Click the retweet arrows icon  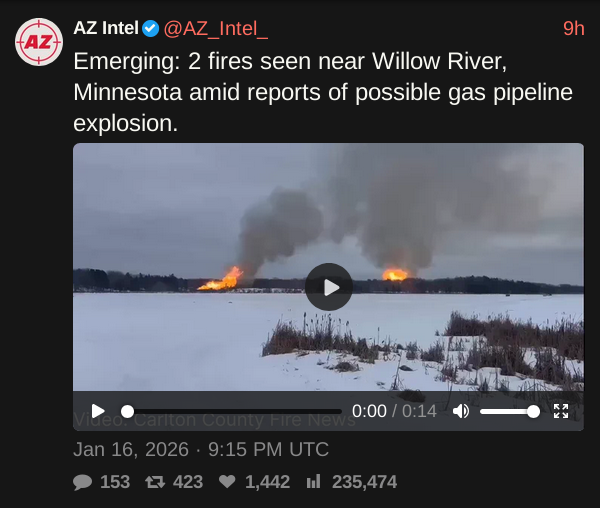155,482
